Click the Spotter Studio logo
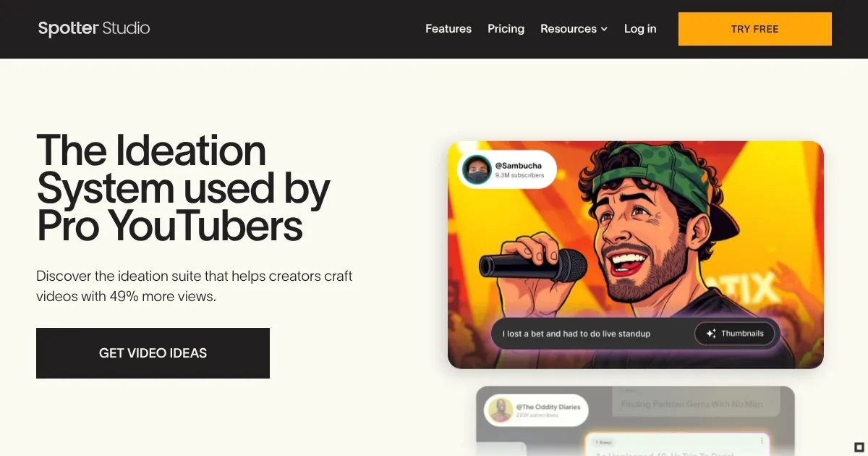This screenshot has height=456, width=868. [94, 29]
